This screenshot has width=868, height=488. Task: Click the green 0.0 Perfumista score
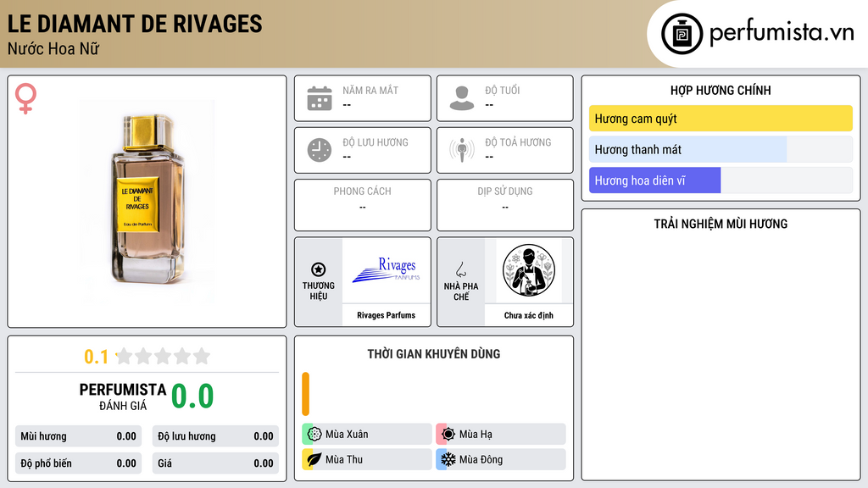[192, 396]
